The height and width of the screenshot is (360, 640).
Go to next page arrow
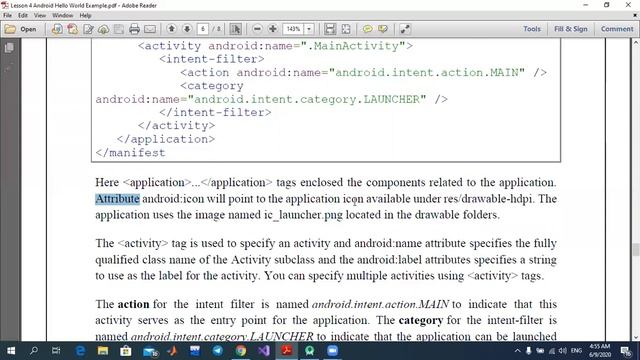(x=187, y=29)
